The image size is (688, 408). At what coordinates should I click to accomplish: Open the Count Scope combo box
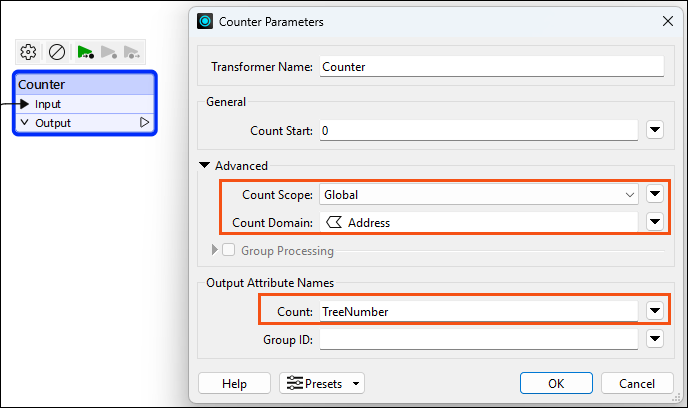coord(479,194)
